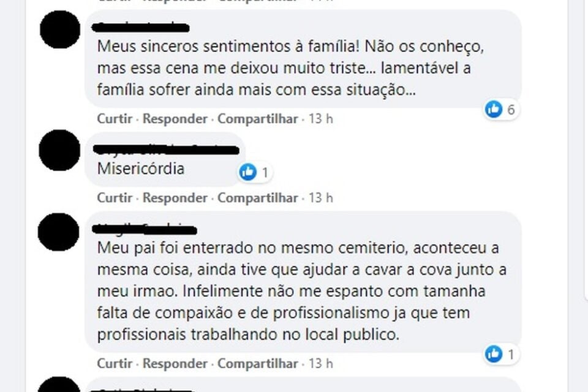
Task: Select the name of the third commenter
Action: [144, 230]
